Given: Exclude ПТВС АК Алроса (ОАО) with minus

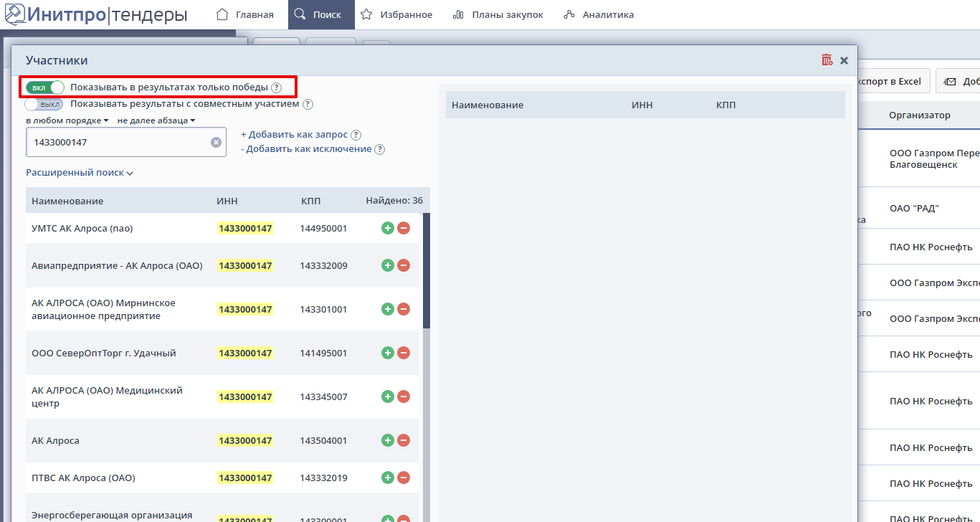Looking at the screenshot, I should [x=404, y=478].
